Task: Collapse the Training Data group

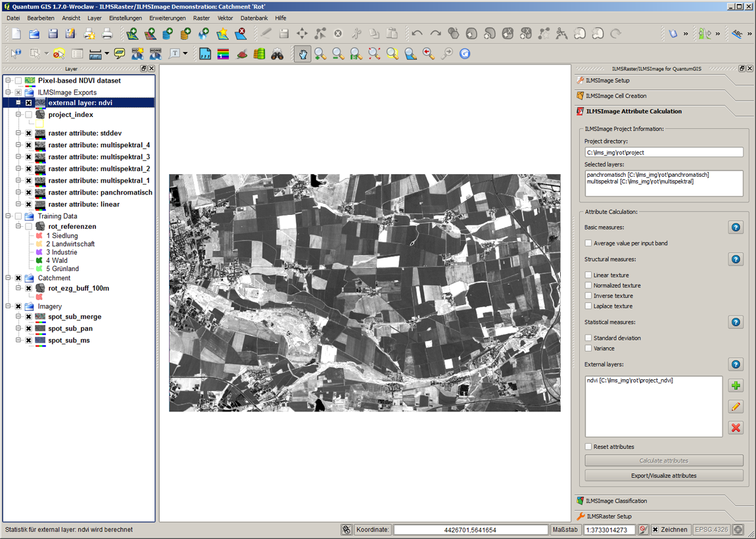Action: (9, 216)
